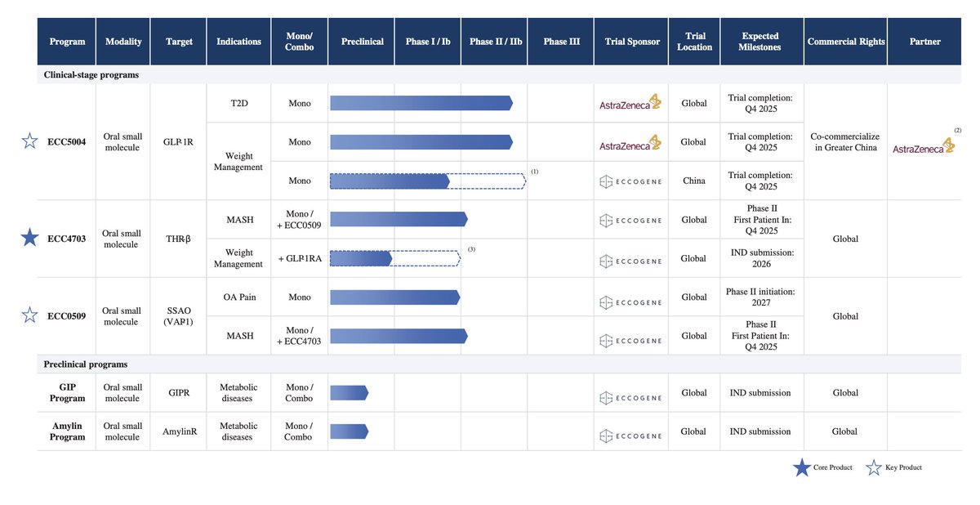
Task: Click Eccogene logo in the +GLP-1RA row
Action: pyautogui.click(x=630, y=261)
